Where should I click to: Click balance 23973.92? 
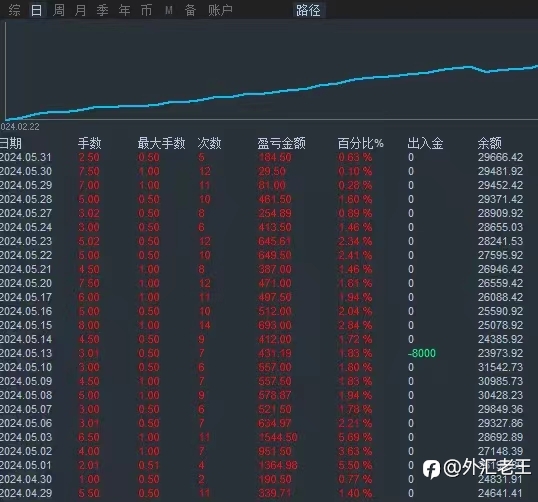500,353
